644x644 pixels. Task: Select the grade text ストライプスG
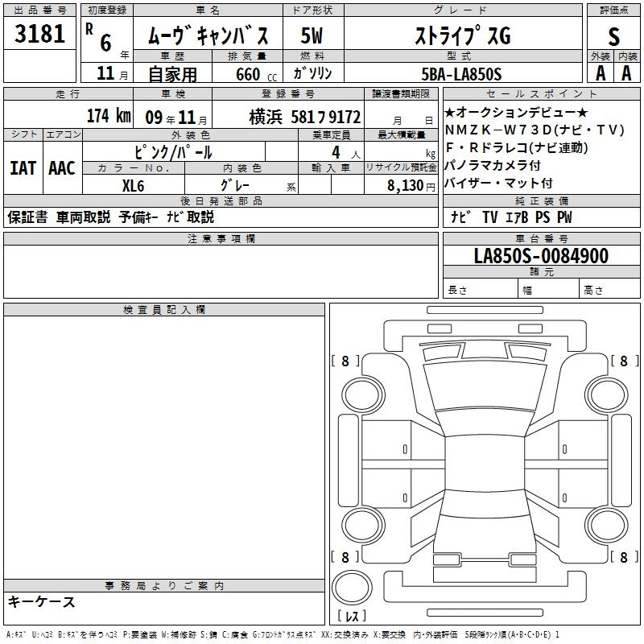tap(463, 35)
